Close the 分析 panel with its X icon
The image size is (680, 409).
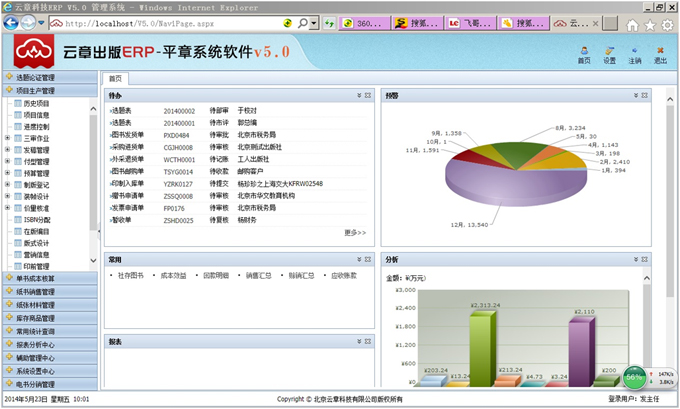[644, 259]
